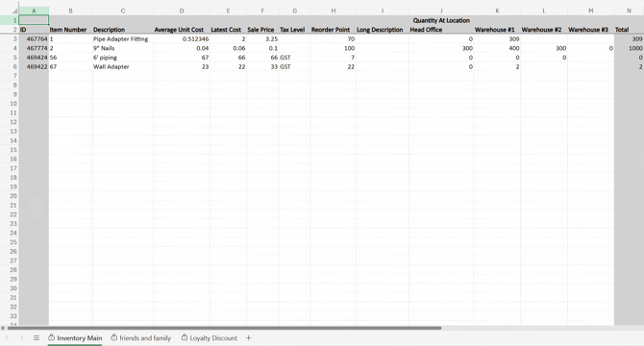
Task: Select the Wall Adapter description cell
Action: (x=123, y=66)
